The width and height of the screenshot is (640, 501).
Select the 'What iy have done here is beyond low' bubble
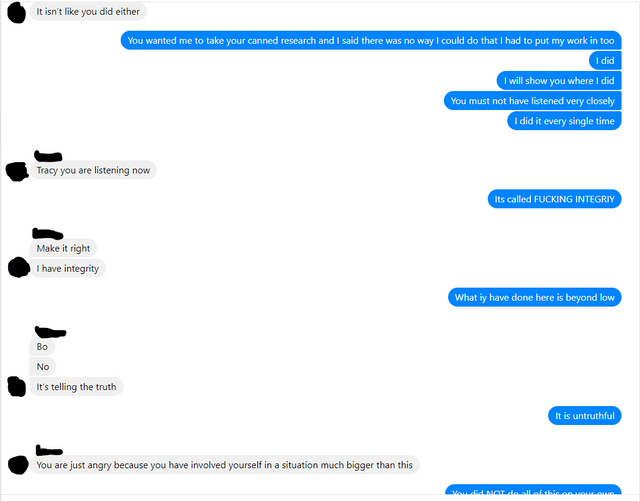(x=535, y=297)
